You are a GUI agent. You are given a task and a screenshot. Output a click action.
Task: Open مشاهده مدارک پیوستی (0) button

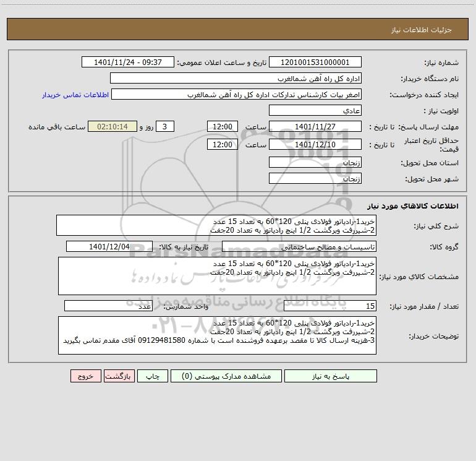pos(226,376)
